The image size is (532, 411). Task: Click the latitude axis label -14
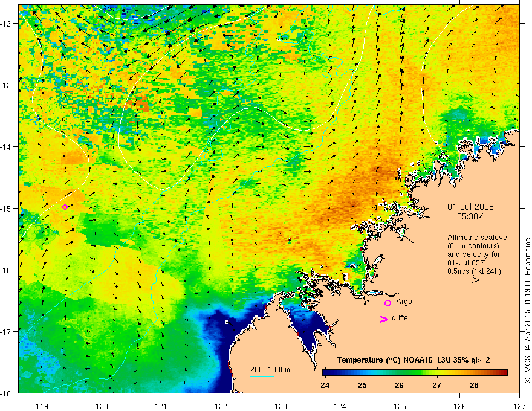tap(6, 146)
